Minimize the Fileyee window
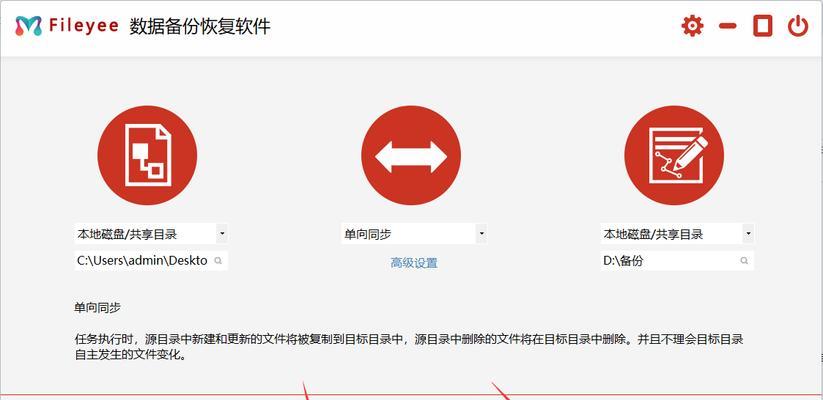This screenshot has width=823, height=400. pyautogui.click(x=727, y=26)
